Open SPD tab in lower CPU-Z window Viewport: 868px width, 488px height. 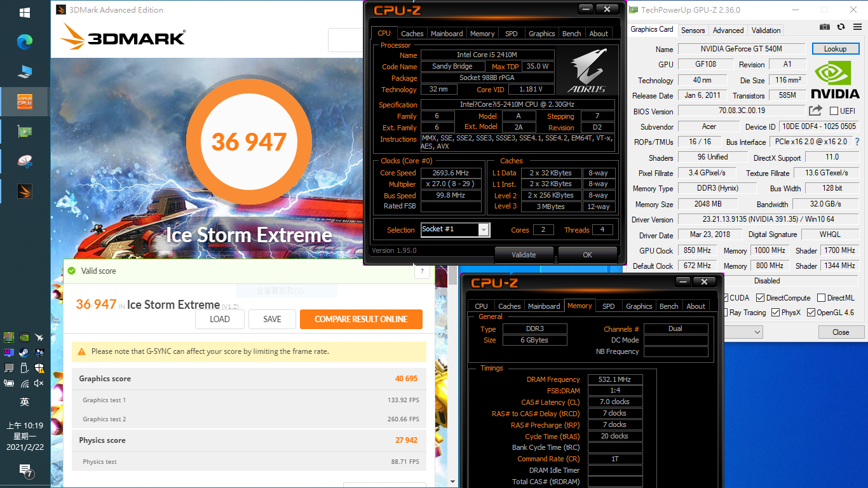(x=609, y=306)
